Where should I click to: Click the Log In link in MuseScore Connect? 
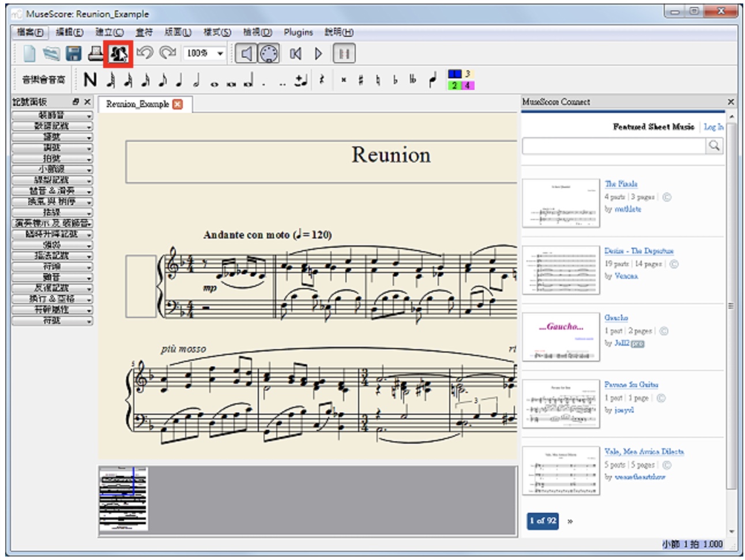(713, 127)
